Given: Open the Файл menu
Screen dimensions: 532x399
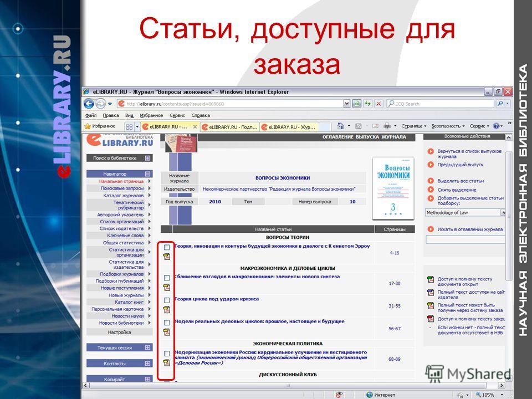Looking at the screenshot, I should click(91, 115).
